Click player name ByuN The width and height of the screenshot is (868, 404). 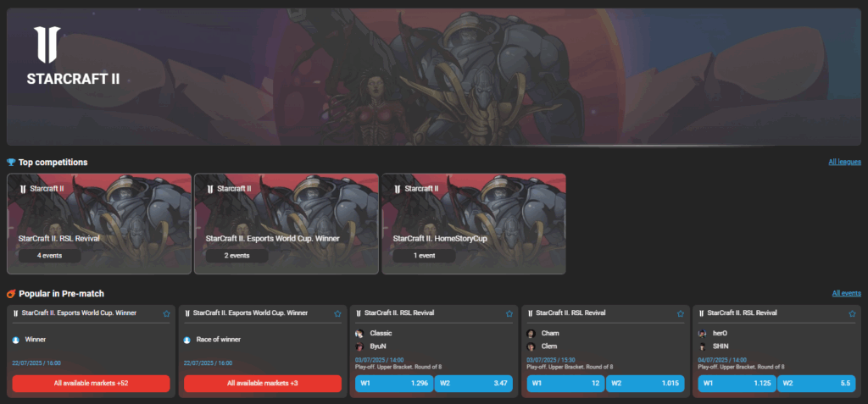378,346
